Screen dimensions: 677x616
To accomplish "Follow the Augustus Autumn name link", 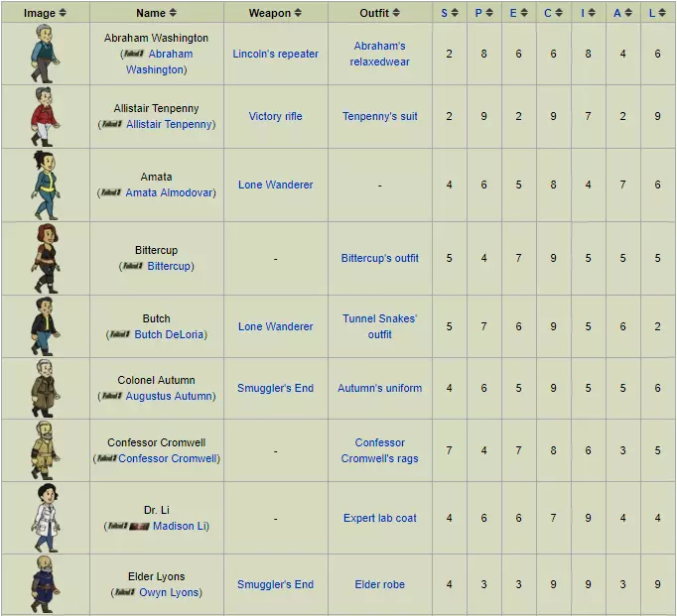I will 169,396.
